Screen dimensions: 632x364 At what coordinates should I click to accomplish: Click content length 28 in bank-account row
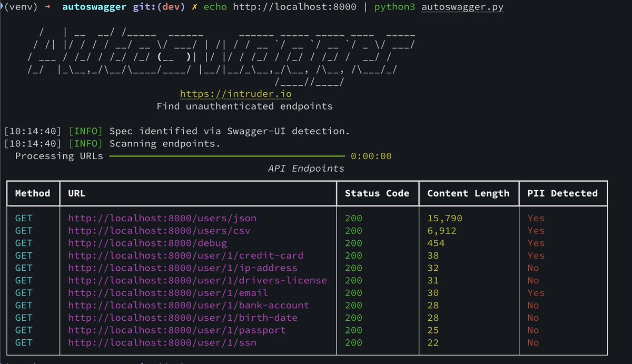[x=433, y=305]
